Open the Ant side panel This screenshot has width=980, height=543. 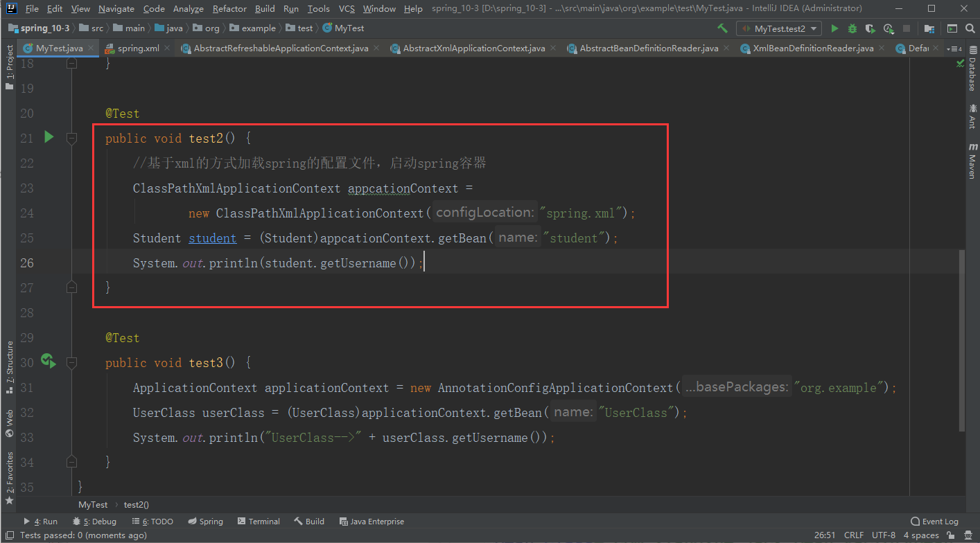tap(972, 116)
